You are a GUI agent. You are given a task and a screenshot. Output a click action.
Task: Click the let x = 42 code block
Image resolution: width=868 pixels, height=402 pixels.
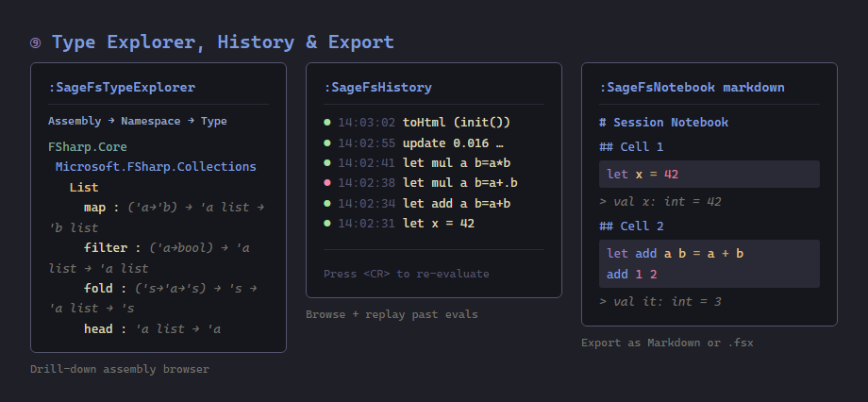pyautogui.click(x=709, y=175)
